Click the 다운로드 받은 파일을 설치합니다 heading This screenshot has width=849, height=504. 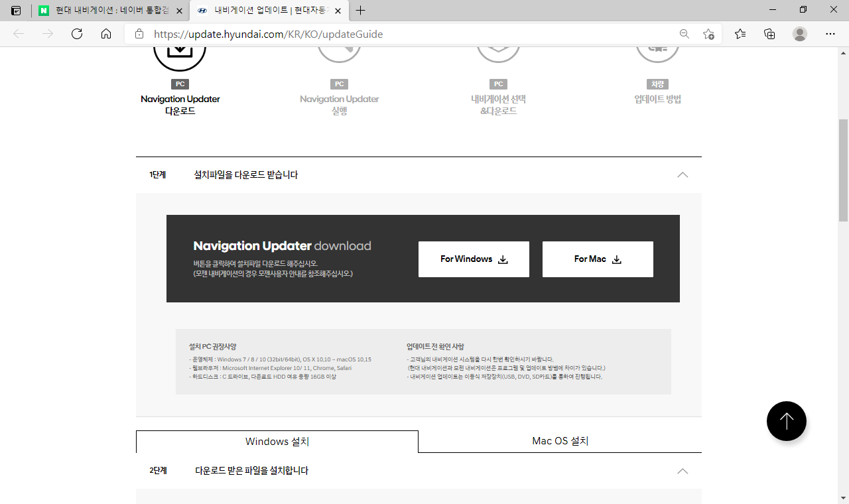pos(251,471)
